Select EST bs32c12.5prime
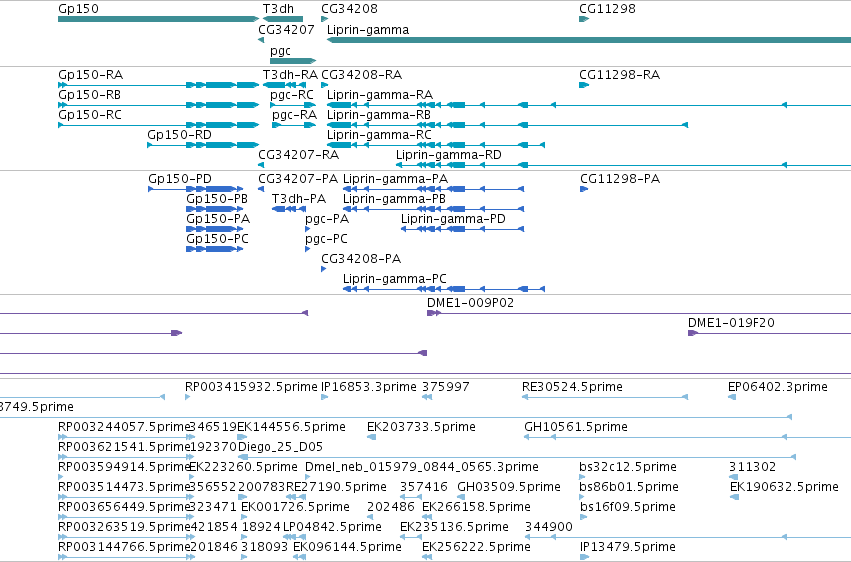The height and width of the screenshot is (562, 851). [x=582, y=477]
